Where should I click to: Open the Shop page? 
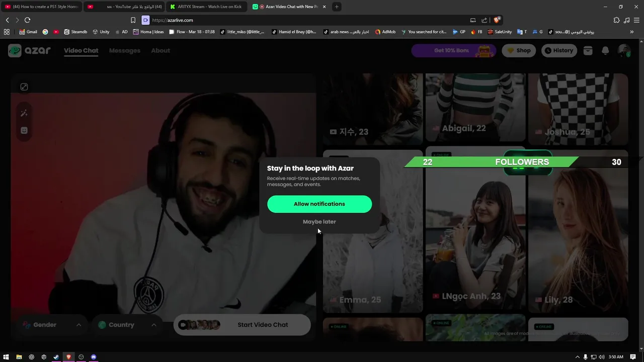519,50
